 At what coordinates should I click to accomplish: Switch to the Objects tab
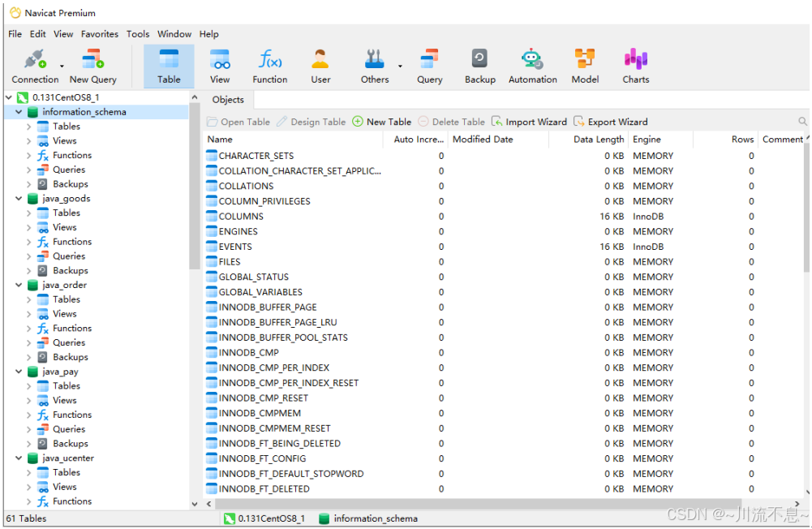pos(228,100)
